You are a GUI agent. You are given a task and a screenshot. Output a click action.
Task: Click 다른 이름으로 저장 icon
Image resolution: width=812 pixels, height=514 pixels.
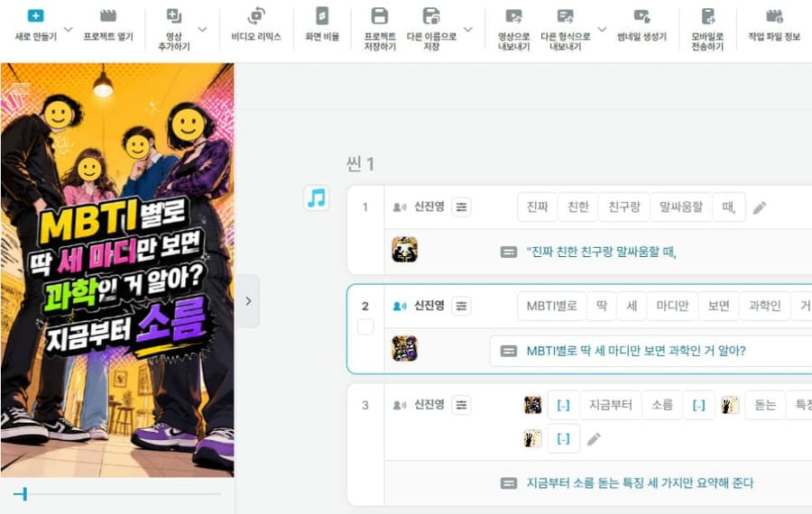pos(431,16)
